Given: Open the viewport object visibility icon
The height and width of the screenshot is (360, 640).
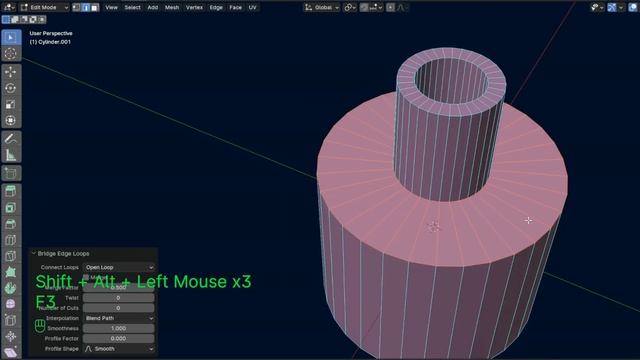Looking at the screenshot, I should click(596, 7).
